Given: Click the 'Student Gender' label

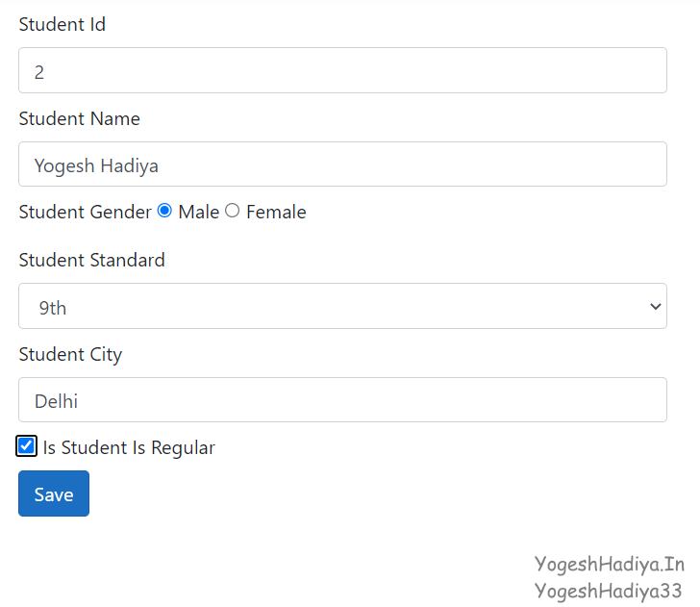Looking at the screenshot, I should pyautogui.click(x=85, y=213).
